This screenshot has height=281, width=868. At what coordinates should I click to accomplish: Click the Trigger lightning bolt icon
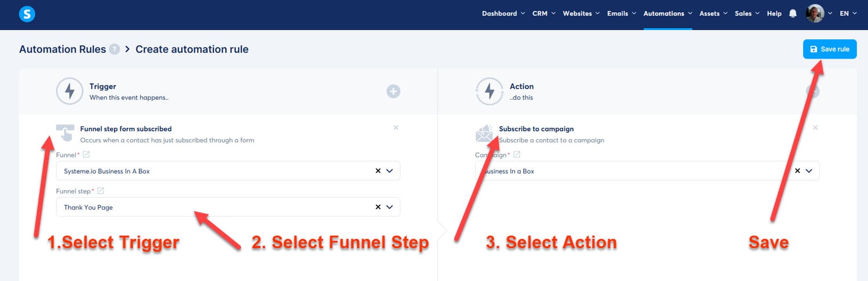click(x=70, y=91)
